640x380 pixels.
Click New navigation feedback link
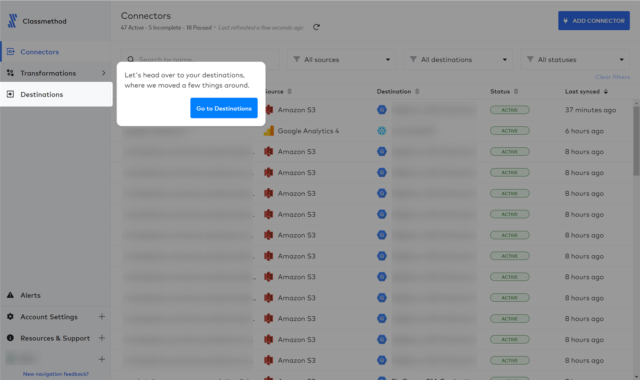[56, 374]
